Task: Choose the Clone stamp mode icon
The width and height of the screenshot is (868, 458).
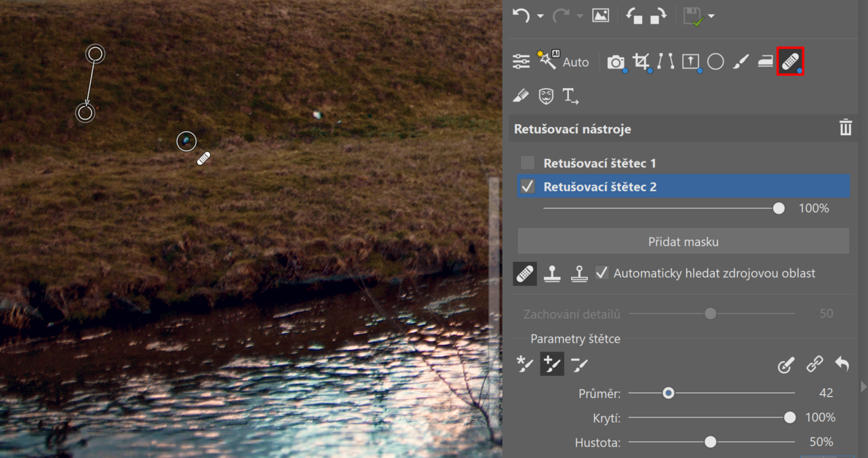Action: pyautogui.click(x=552, y=273)
